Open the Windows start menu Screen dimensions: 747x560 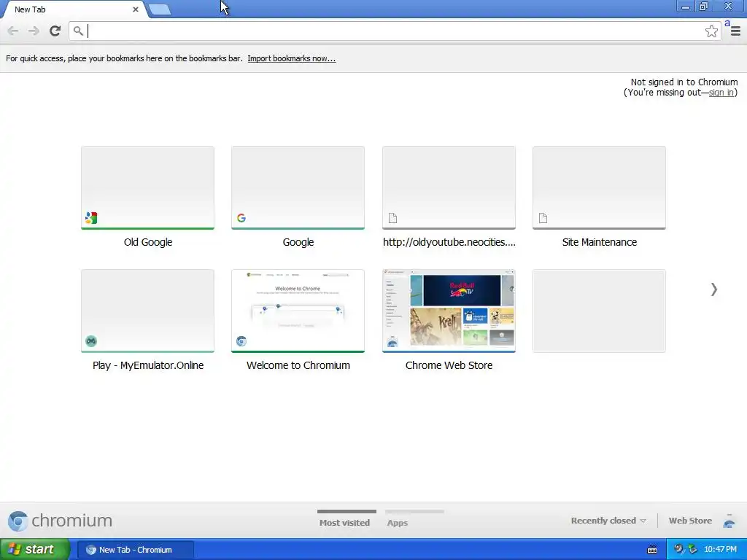35,550
